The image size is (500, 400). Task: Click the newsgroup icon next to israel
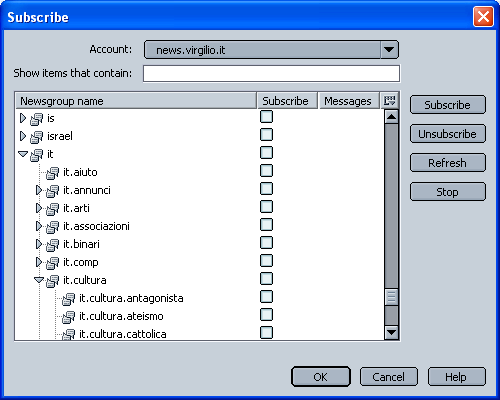coord(36,136)
